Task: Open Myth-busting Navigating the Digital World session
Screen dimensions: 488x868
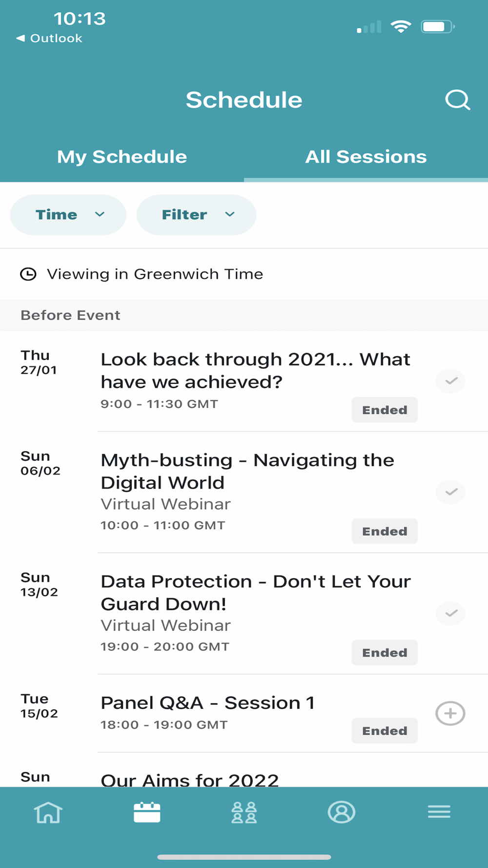Action: 247,471
